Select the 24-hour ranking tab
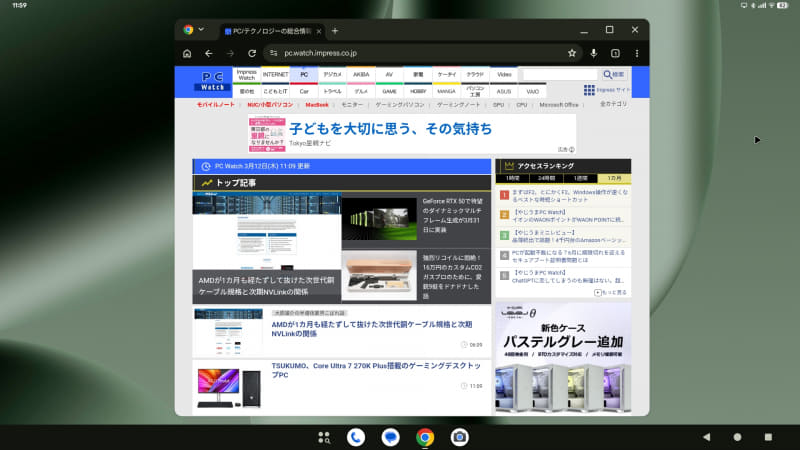The width and height of the screenshot is (800, 450). (x=546, y=178)
